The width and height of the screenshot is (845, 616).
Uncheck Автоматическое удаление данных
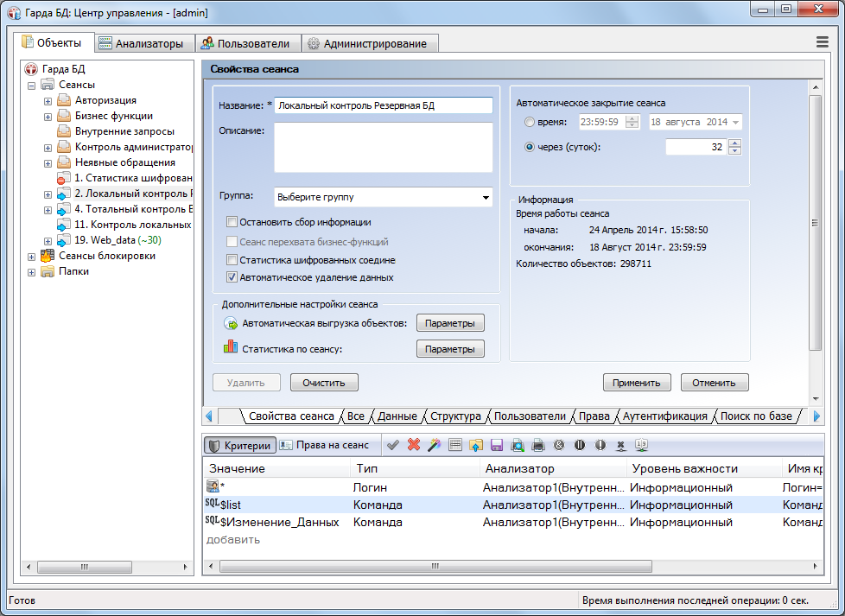tap(232, 277)
